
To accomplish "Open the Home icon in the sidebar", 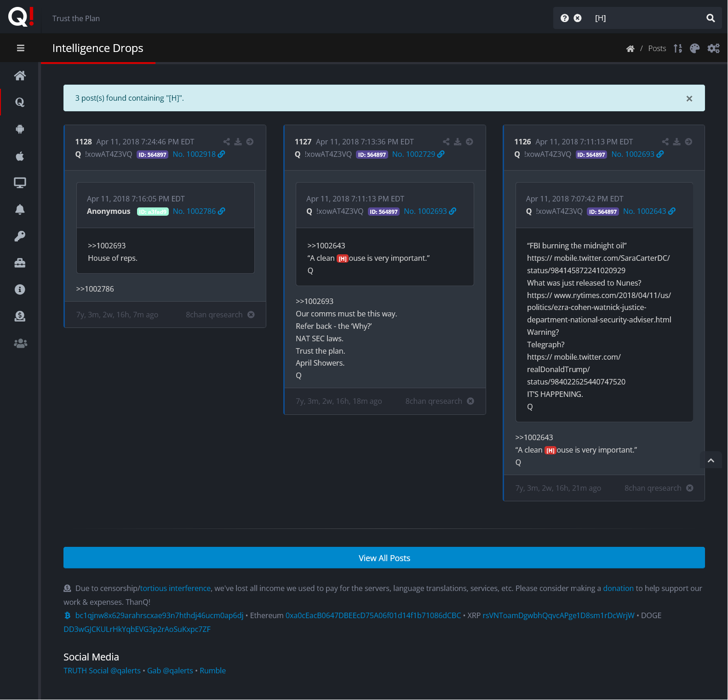I will pyautogui.click(x=20, y=75).
